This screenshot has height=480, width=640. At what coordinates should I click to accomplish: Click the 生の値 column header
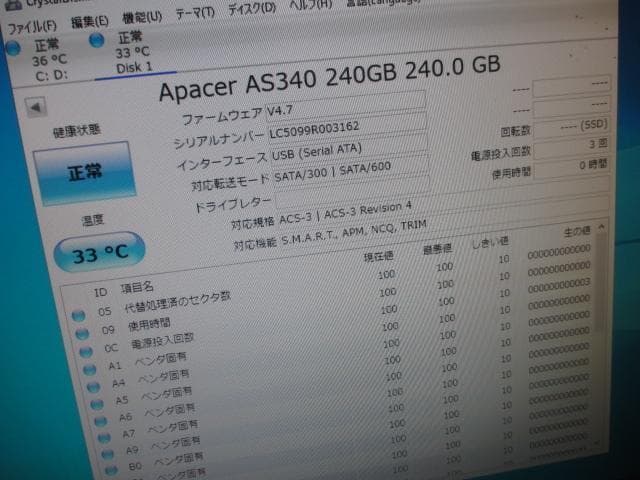click(x=577, y=231)
